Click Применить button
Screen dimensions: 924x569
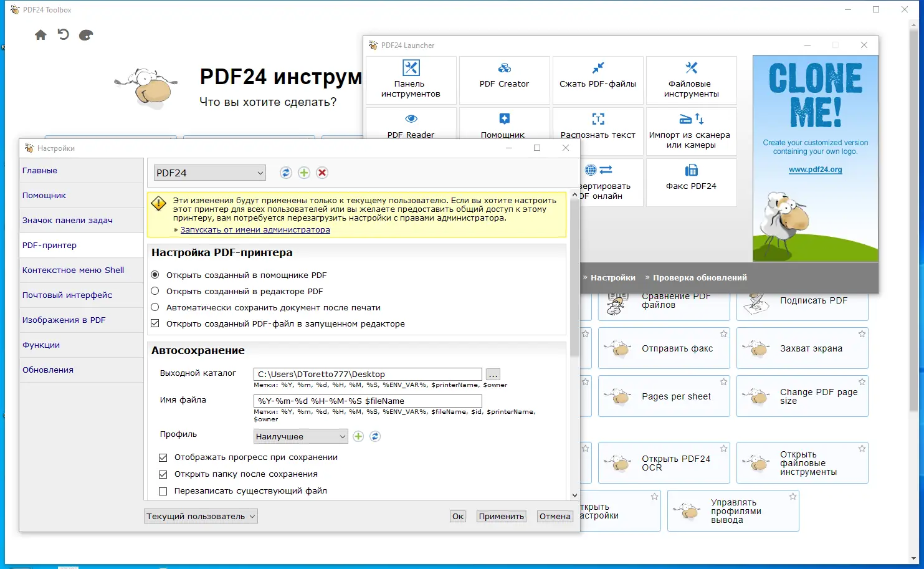click(x=502, y=516)
